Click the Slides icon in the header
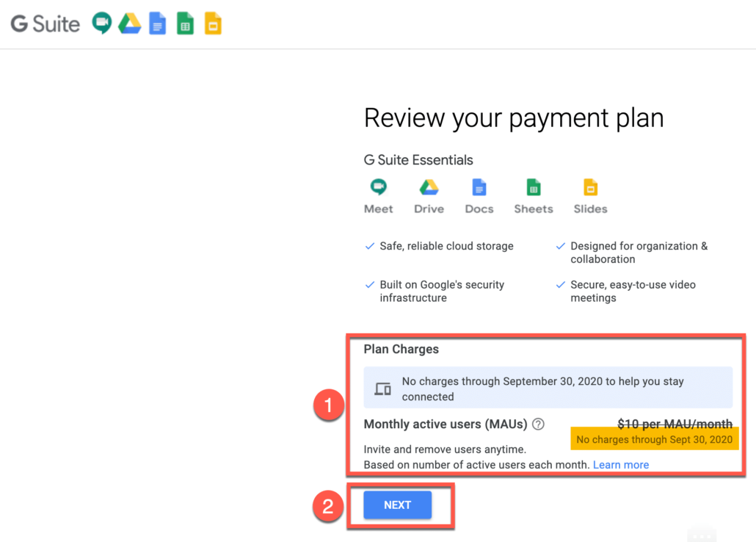The image size is (756, 542). tap(213, 24)
